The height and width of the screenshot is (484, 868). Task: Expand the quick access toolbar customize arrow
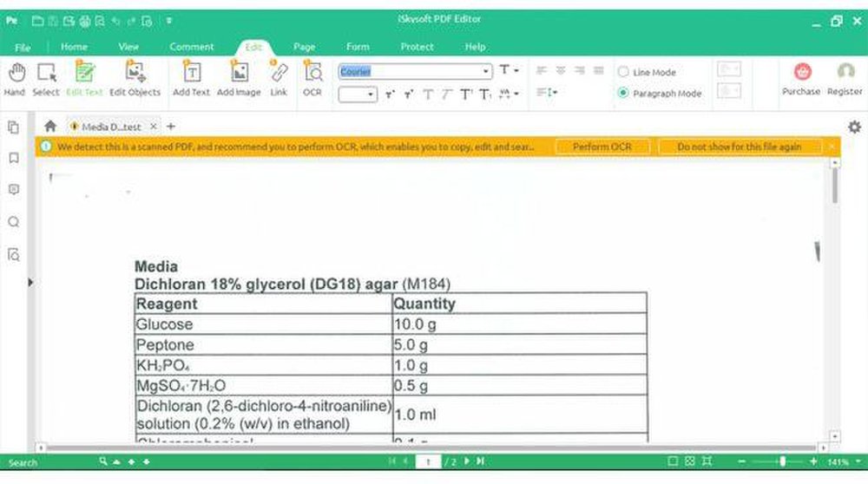(x=169, y=21)
